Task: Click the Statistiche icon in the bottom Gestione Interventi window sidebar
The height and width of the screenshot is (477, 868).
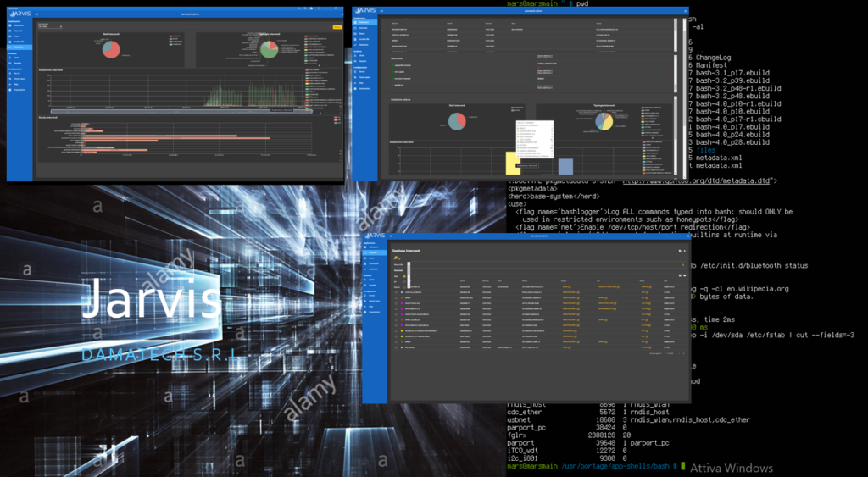Action: (x=364, y=269)
